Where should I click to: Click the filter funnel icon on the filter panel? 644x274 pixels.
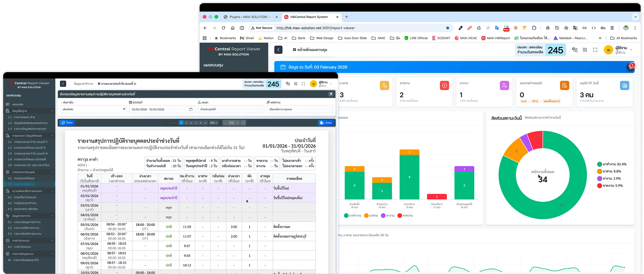[331, 94]
